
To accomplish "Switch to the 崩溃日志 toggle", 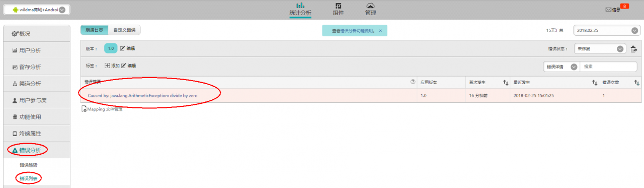I will 94,30.
